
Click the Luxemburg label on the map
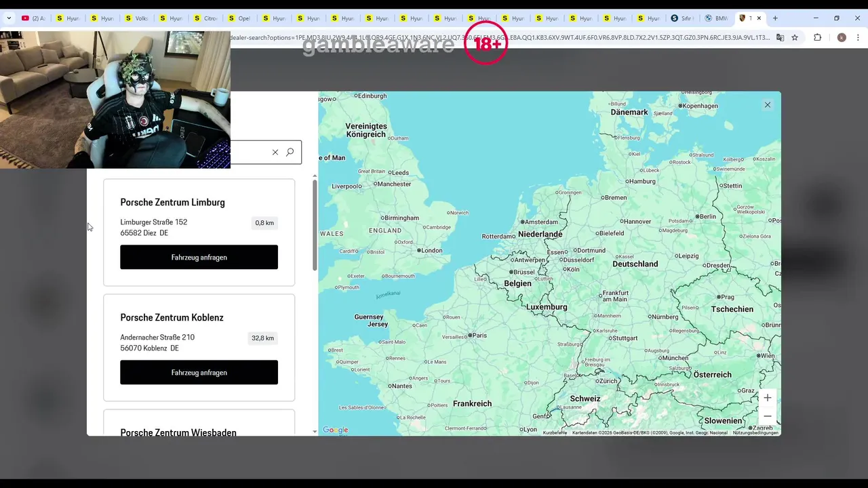click(547, 306)
